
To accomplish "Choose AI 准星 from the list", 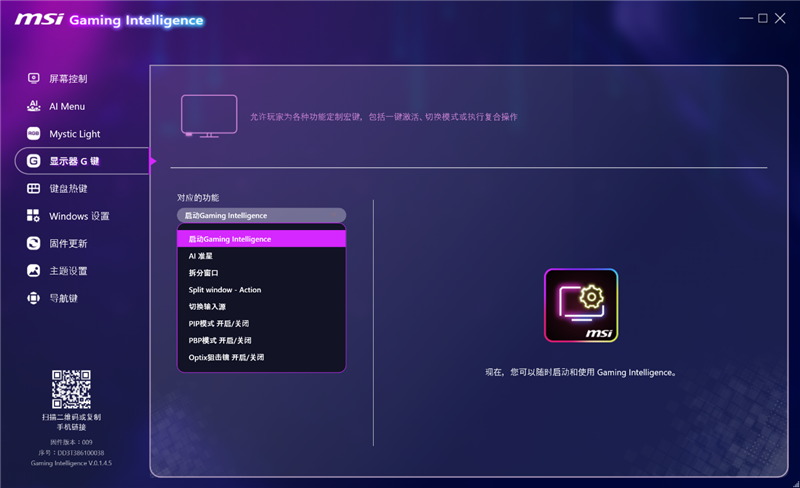I will [261, 256].
